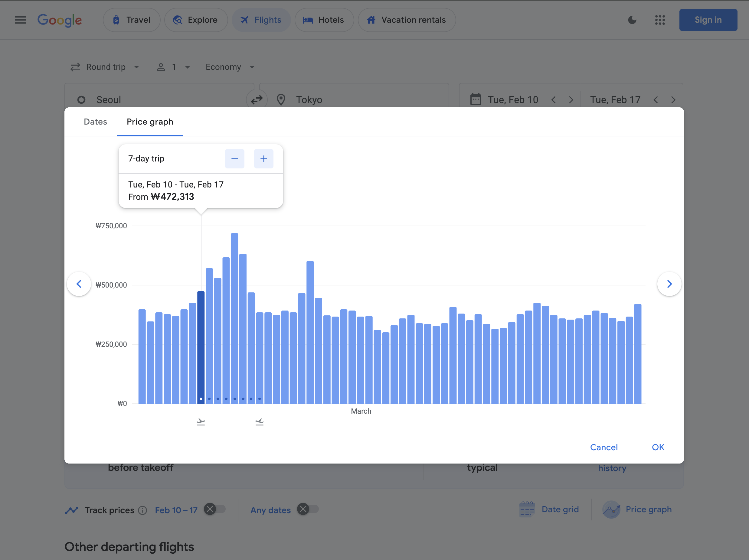749x560 pixels.
Task: Go to the Hotels tab
Action: click(x=324, y=20)
